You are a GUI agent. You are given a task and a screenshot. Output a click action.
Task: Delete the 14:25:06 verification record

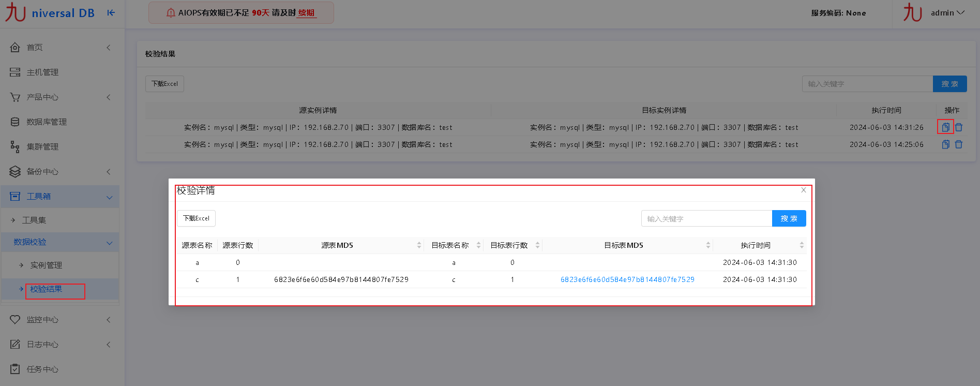pyautogui.click(x=958, y=145)
